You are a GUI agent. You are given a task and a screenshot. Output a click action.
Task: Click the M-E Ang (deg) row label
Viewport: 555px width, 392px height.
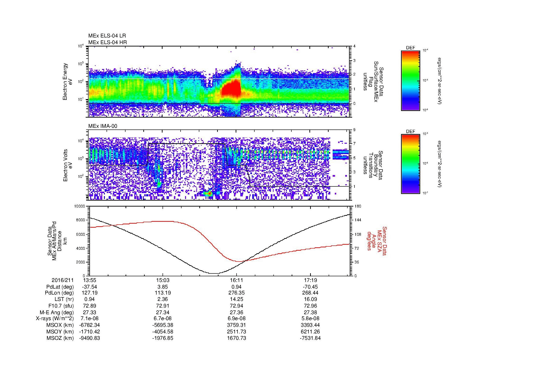pos(56,312)
